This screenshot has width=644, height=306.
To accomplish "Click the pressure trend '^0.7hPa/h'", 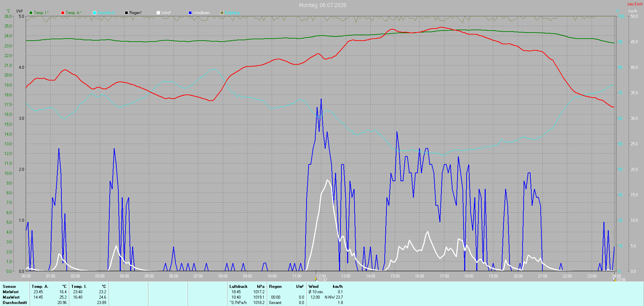I will click(x=238, y=303).
